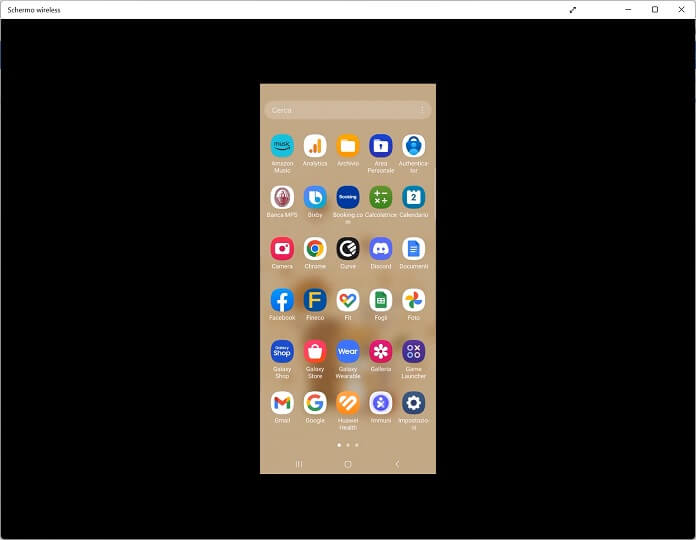
Task: Open the Galaxy Shop app
Action: (x=282, y=351)
